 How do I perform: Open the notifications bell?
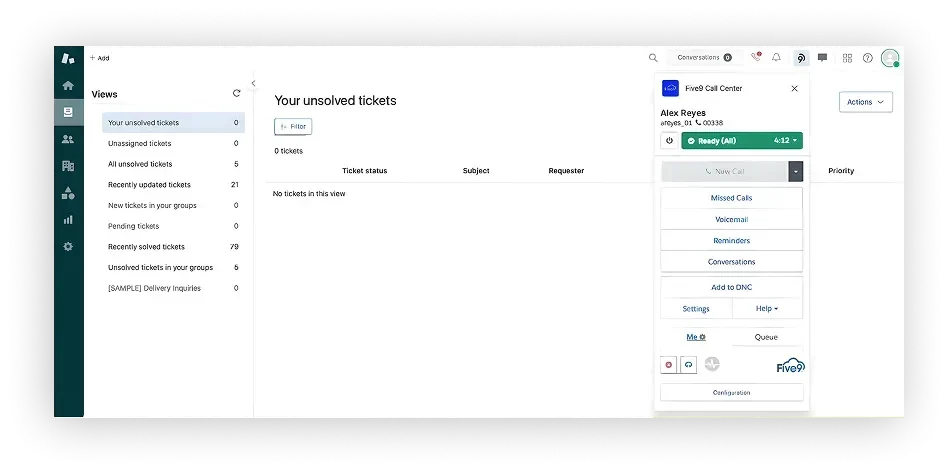[x=776, y=58]
